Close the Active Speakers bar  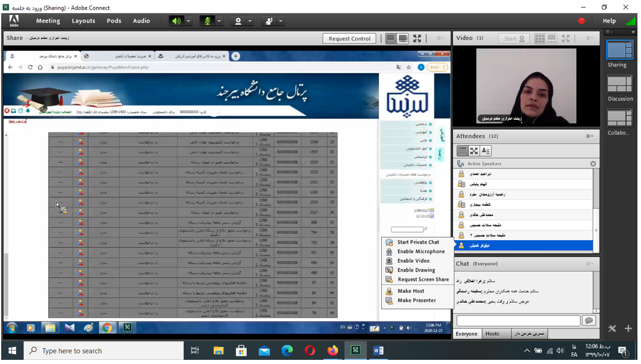(593, 164)
